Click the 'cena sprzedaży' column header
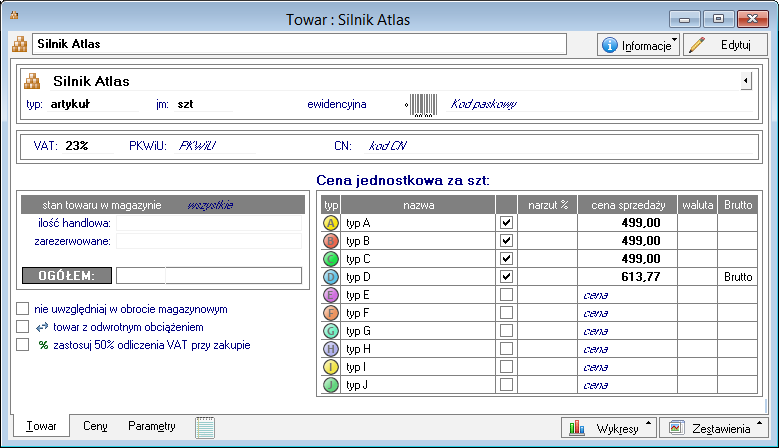Viewport: 779px width, 448px height. 628,205
